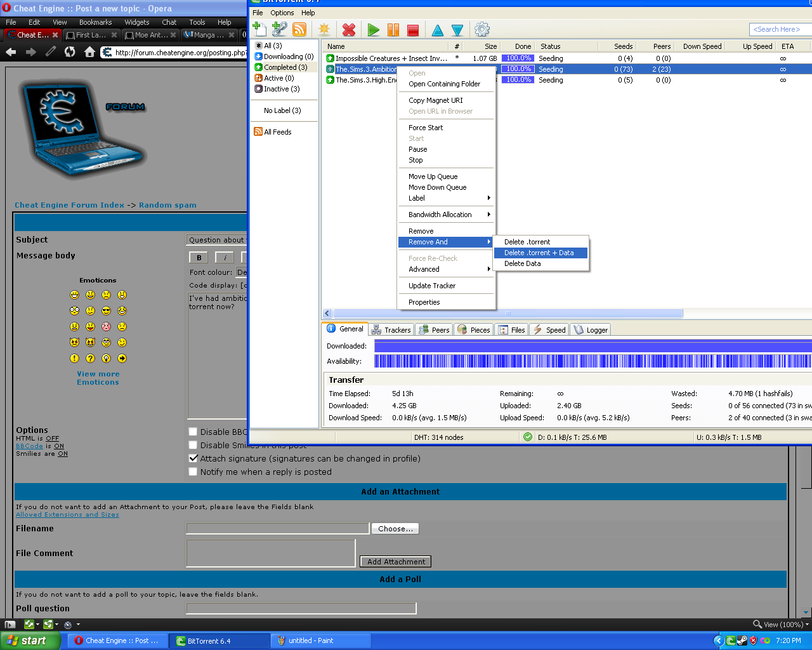Switch to the Logger tab
The height and width of the screenshot is (650, 812).
point(591,330)
